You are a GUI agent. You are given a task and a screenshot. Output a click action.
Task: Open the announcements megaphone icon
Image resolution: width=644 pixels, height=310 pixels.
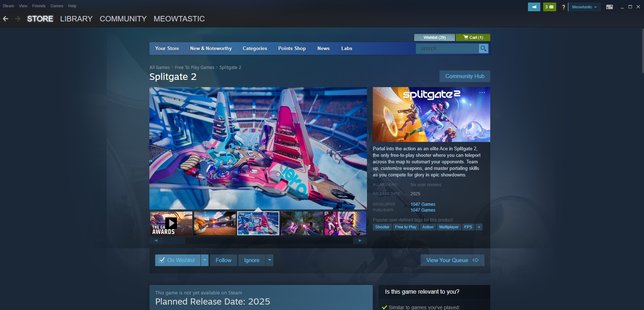(x=534, y=7)
